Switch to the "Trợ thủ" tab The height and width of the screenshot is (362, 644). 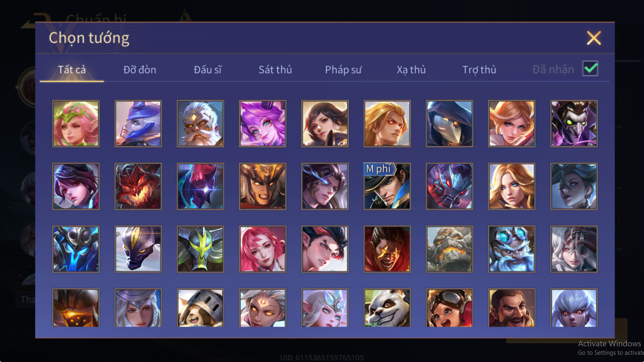pos(479,70)
